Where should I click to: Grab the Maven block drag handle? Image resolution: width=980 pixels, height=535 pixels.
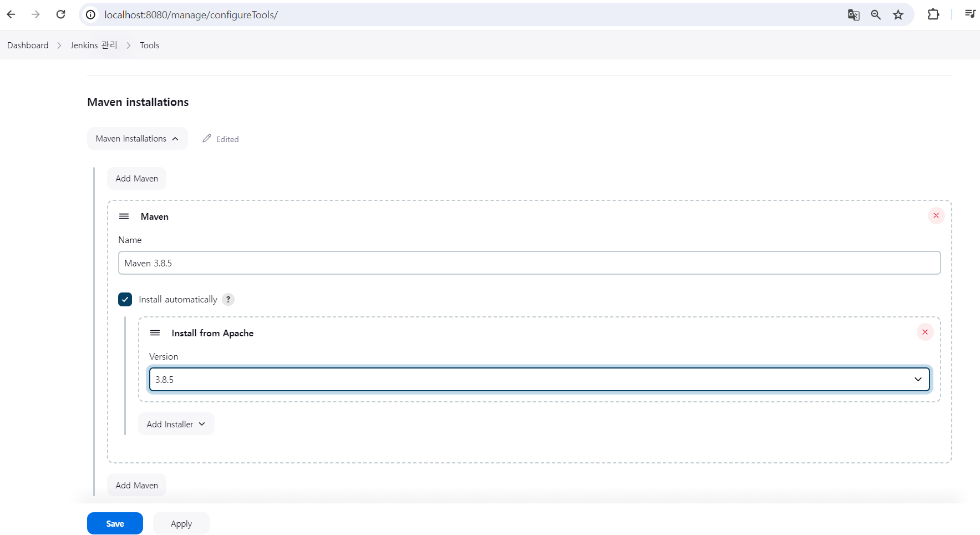(x=124, y=216)
